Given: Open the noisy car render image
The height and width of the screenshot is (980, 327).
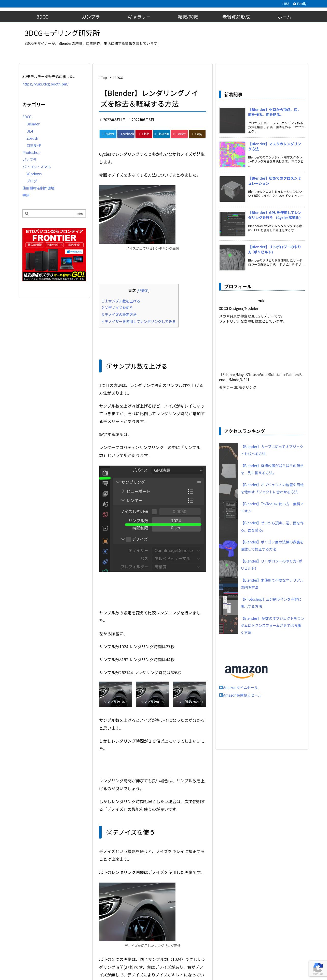Looking at the screenshot, I should pyautogui.click(x=137, y=214).
